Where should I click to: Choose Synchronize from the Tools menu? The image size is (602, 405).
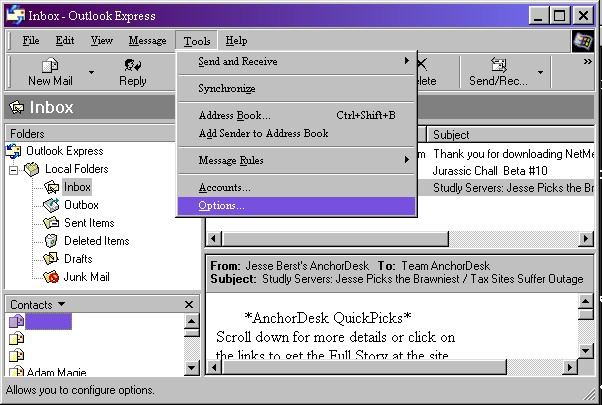(x=296, y=88)
